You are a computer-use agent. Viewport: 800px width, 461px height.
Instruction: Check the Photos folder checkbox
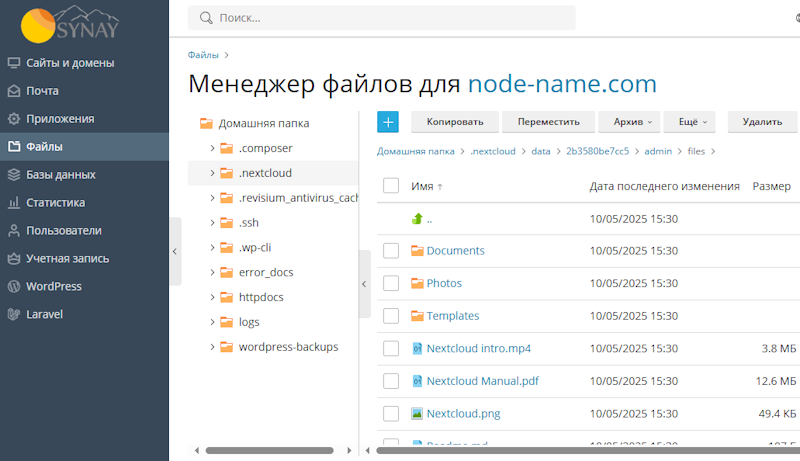point(391,283)
